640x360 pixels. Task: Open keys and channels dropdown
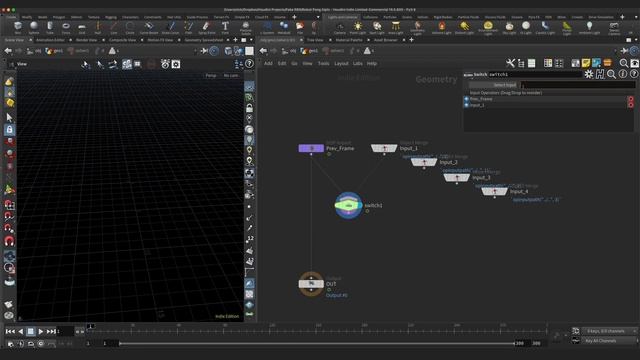(610, 331)
